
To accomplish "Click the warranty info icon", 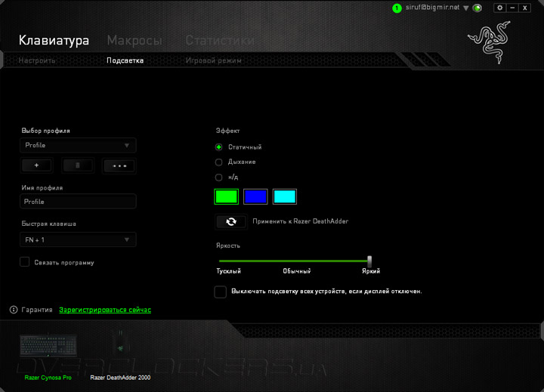I will click(x=14, y=310).
